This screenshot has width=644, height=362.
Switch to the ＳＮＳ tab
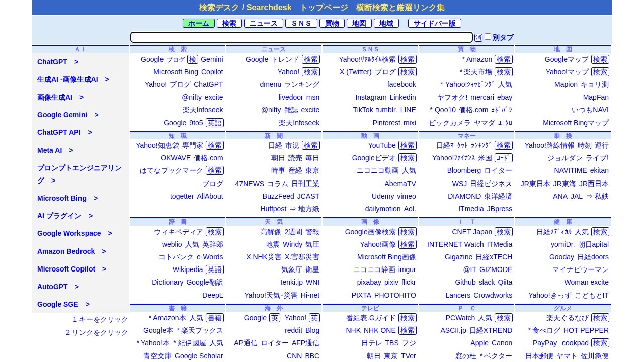click(301, 23)
